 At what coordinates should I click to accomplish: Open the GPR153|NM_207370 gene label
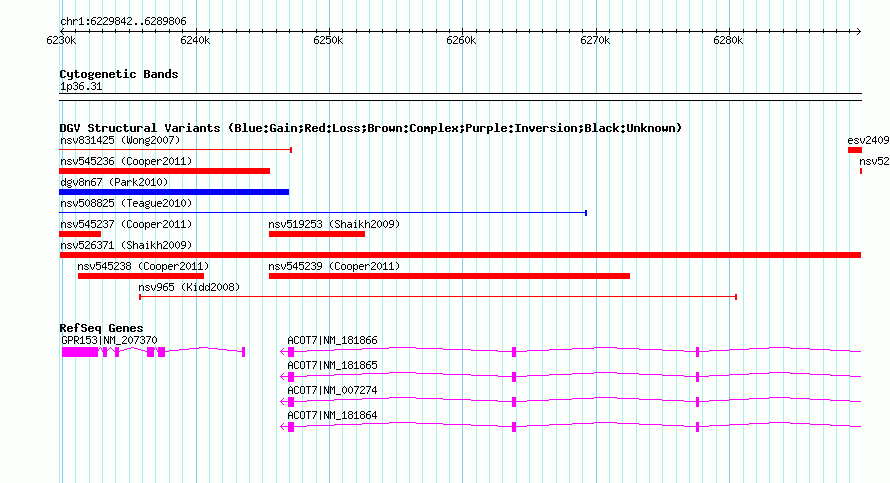coord(109,341)
